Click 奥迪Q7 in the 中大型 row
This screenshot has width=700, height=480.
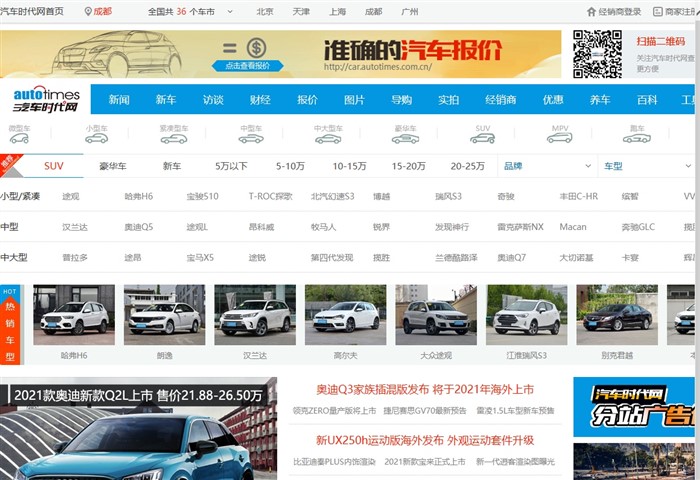[x=512, y=258]
